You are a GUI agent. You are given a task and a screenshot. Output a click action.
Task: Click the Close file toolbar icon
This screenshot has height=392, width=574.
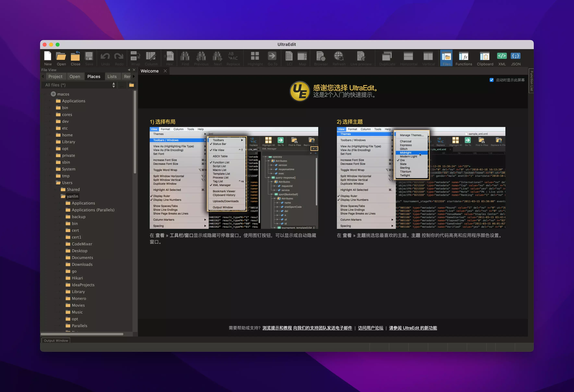coord(75,58)
